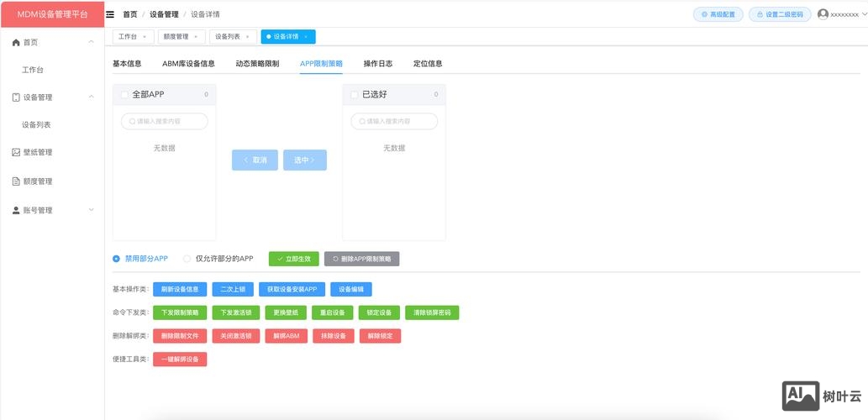Switch to the ABM库设备信息 tab
Image resolution: width=868 pixels, height=420 pixels.
point(189,64)
